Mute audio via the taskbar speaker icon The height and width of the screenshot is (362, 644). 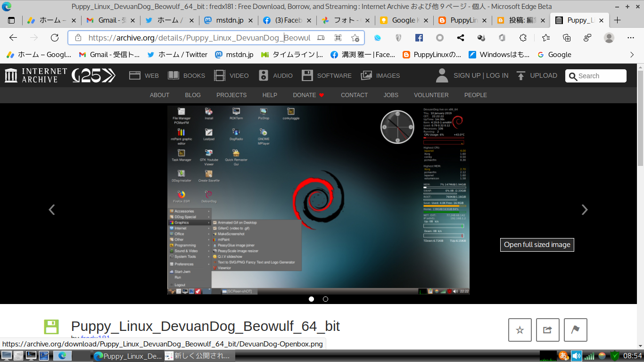[x=576, y=355]
